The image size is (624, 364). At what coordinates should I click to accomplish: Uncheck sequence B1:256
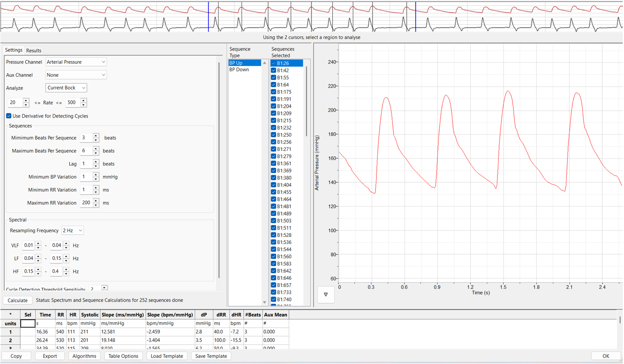coord(274,142)
